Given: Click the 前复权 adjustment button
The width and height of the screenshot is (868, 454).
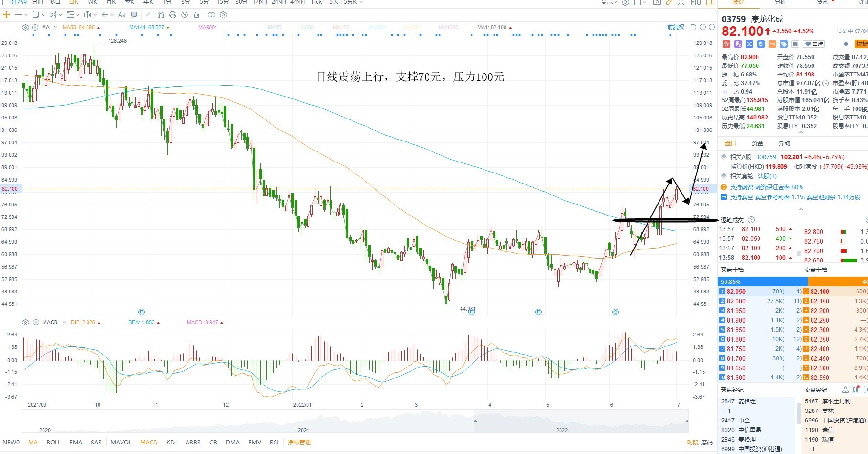Looking at the screenshot, I should 676,27.
